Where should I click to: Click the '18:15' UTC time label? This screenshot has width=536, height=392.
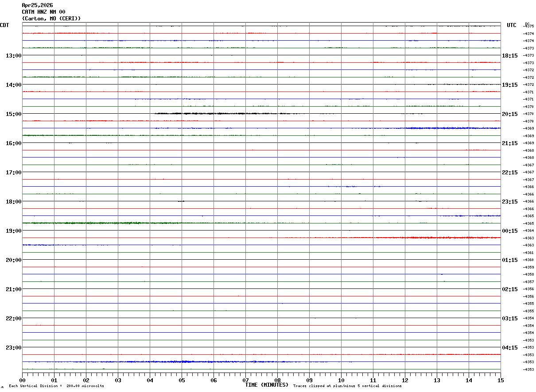[x=510, y=55]
